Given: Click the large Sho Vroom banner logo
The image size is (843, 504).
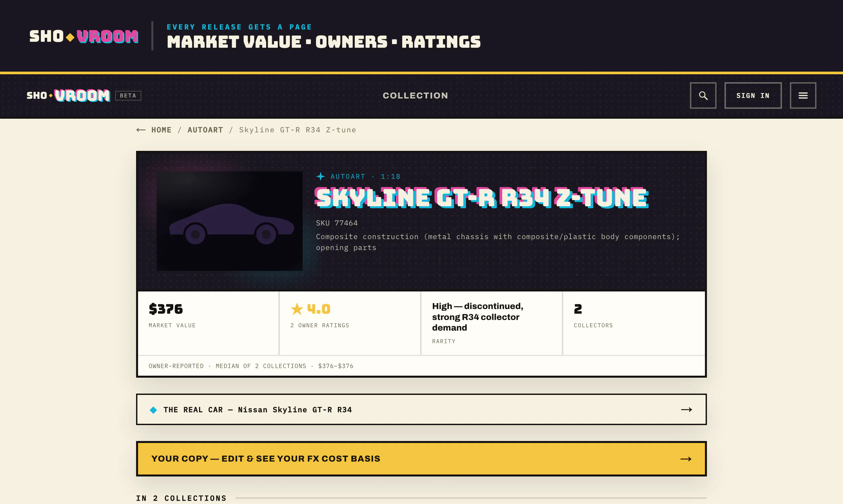Looking at the screenshot, I should click(x=84, y=36).
